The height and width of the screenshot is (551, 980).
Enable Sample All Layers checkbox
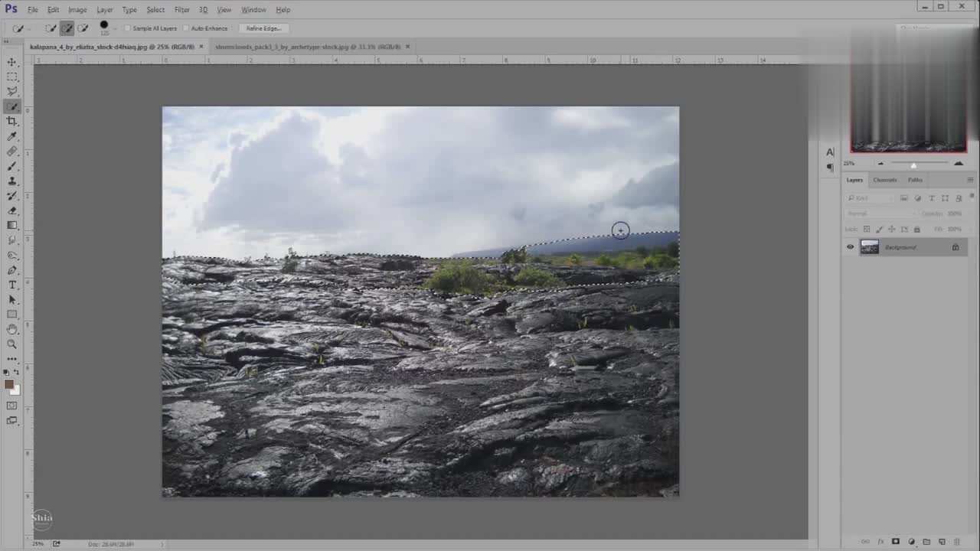pyautogui.click(x=128, y=28)
